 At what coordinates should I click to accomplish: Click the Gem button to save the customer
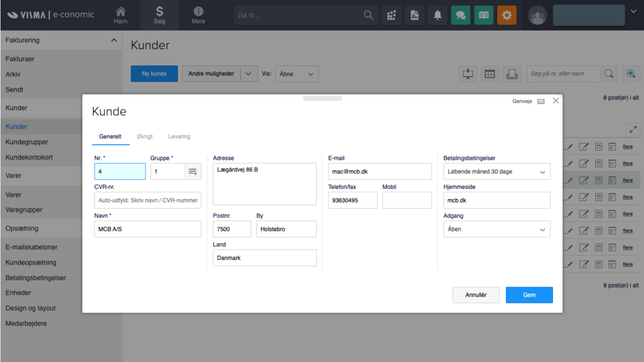coord(529,295)
